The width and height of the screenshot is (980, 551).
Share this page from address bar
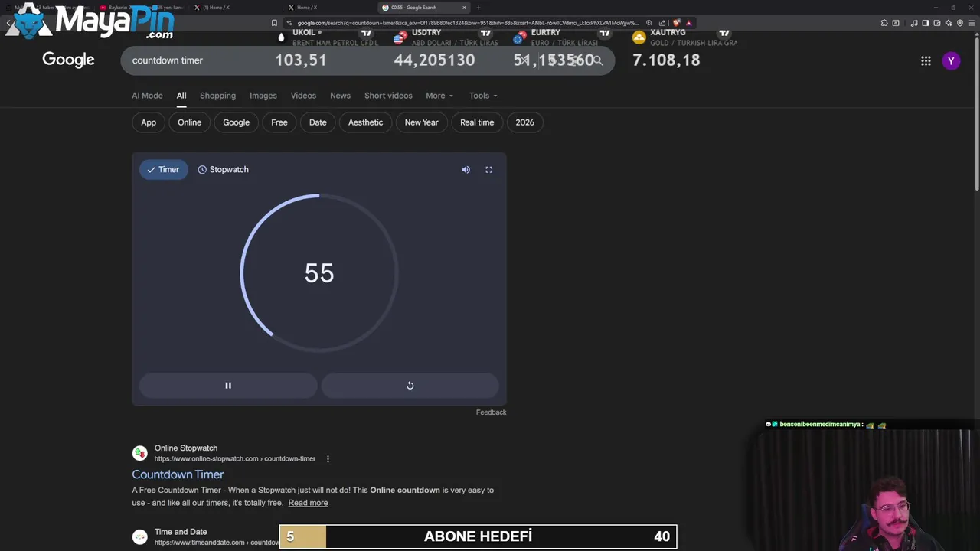pyautogui.click(x=662, y=23)
